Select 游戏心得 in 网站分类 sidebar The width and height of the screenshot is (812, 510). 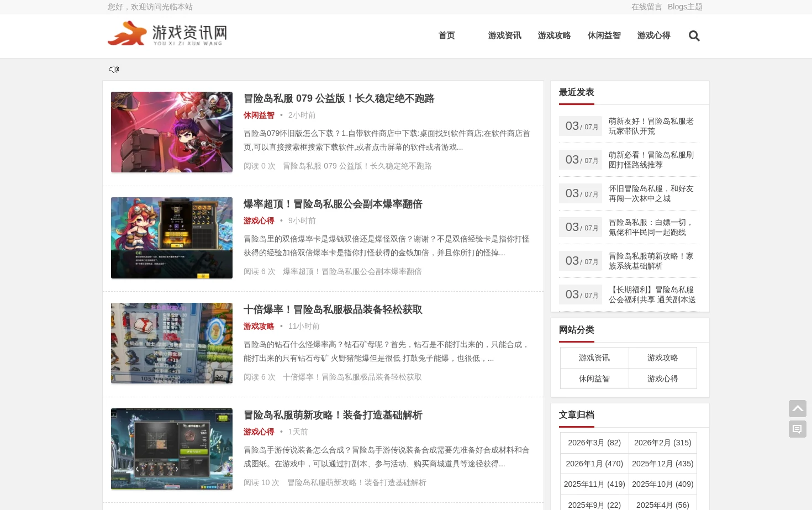pyautogui.click(x=663, y=378)
